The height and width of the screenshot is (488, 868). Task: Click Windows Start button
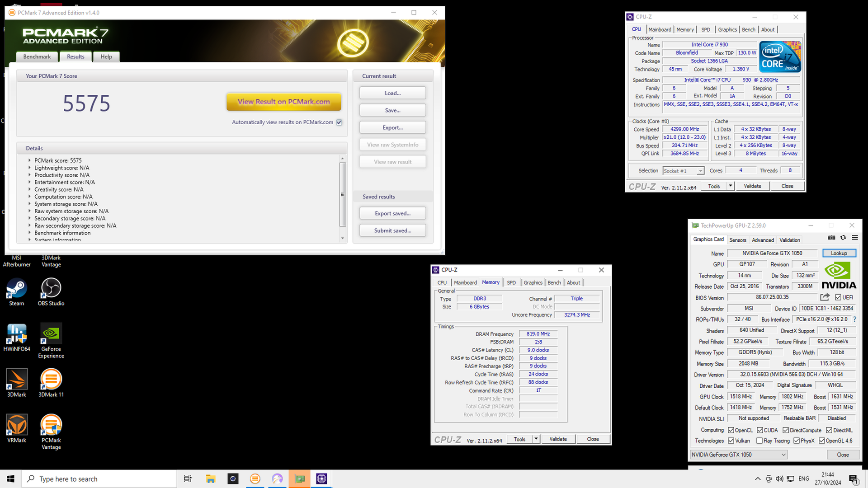tap(11, 479)
